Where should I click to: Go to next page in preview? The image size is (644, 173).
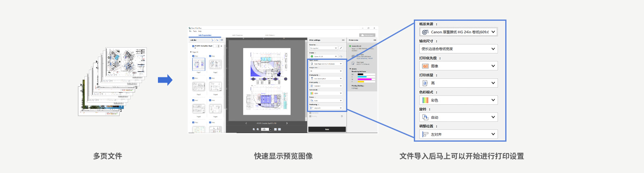click(287, 123)
